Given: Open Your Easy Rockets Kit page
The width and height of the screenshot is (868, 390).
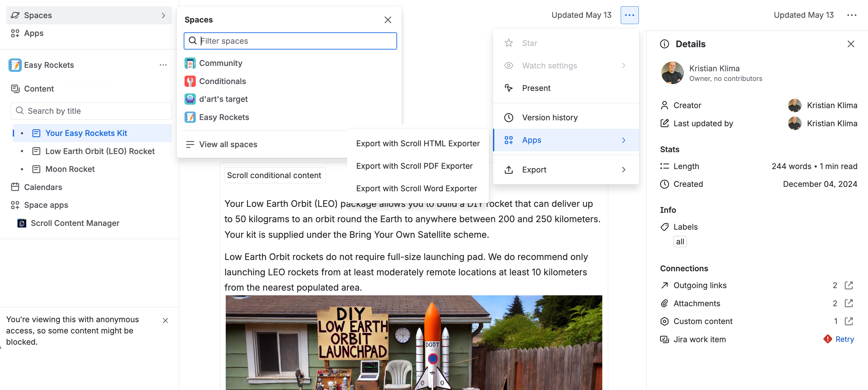Looking at the screenshot, I should point(92,133).
